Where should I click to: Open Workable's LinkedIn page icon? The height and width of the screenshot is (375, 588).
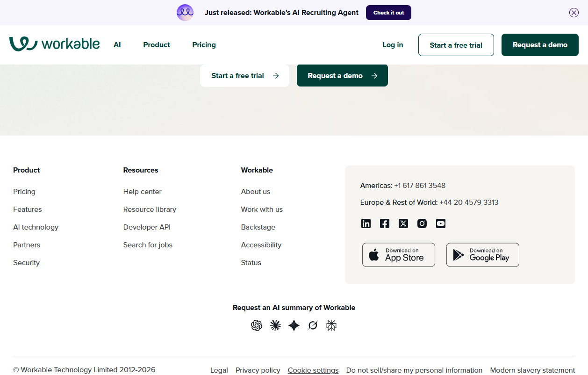pyautogui.click(x=366, y=224)
